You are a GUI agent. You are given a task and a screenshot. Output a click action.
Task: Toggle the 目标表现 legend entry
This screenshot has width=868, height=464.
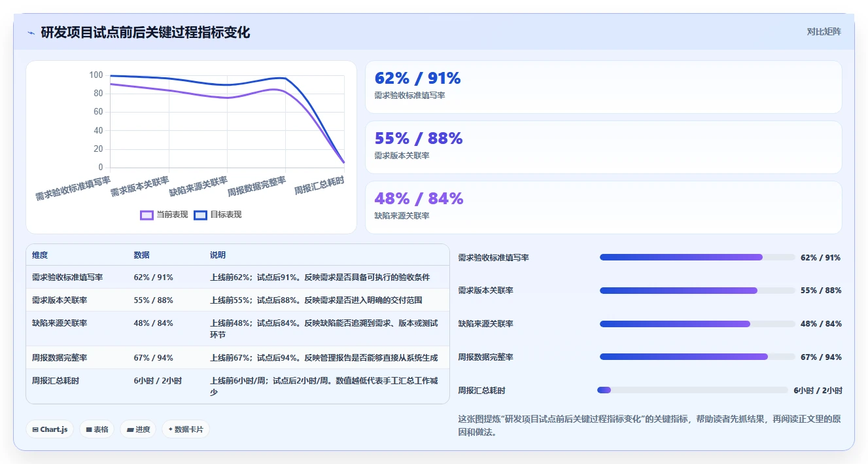(218, 215)
